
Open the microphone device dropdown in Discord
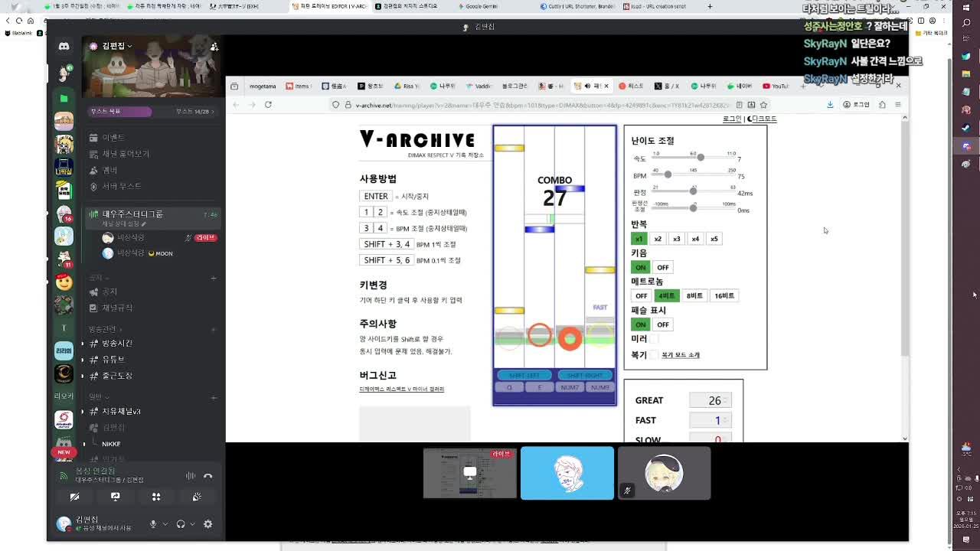pyautogui.click(x=165, y=524)
